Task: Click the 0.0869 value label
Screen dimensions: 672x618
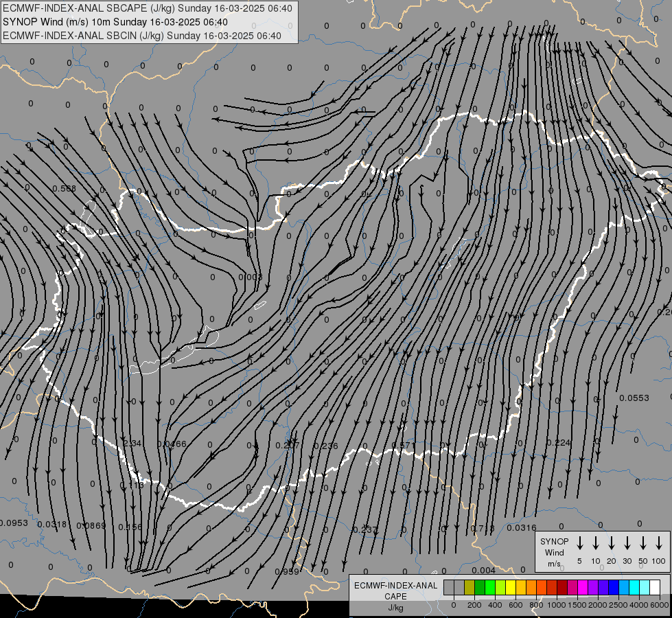Action: (x=91, y=525)
